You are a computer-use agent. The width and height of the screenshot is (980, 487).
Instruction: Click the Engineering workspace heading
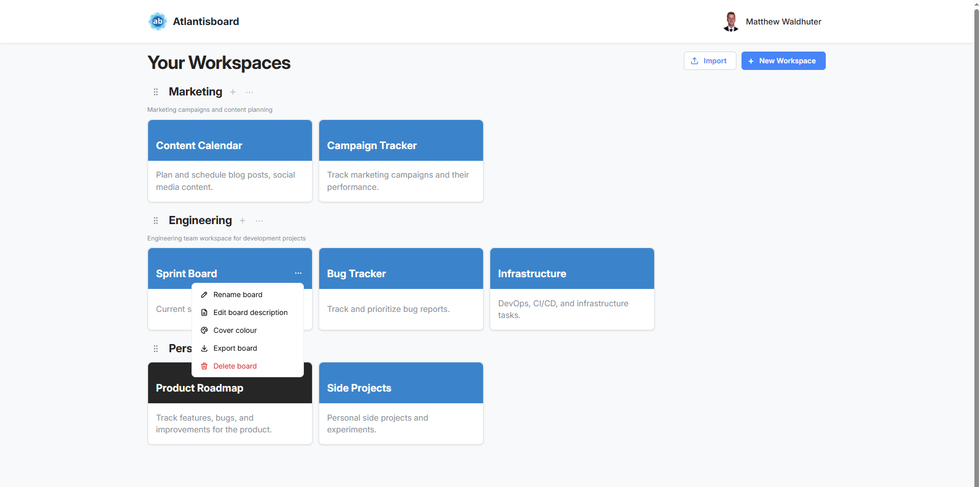[x=200, y=221]
